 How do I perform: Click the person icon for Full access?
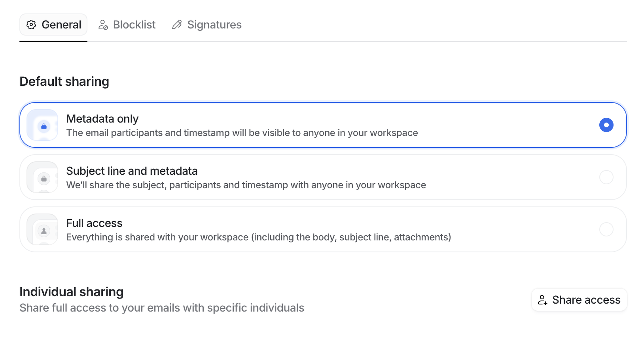(44, 231)
